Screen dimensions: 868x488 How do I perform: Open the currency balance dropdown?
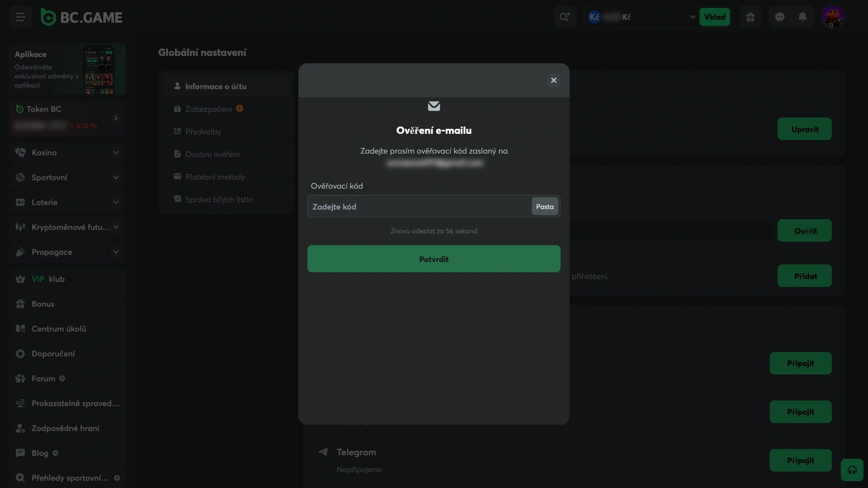692,17
